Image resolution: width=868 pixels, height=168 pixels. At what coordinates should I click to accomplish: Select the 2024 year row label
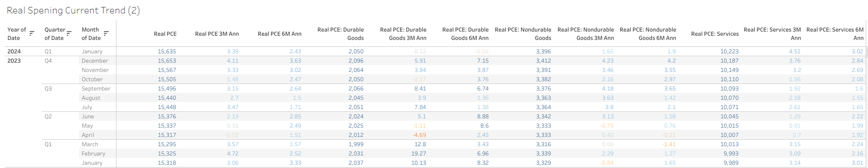coord(14,52)
